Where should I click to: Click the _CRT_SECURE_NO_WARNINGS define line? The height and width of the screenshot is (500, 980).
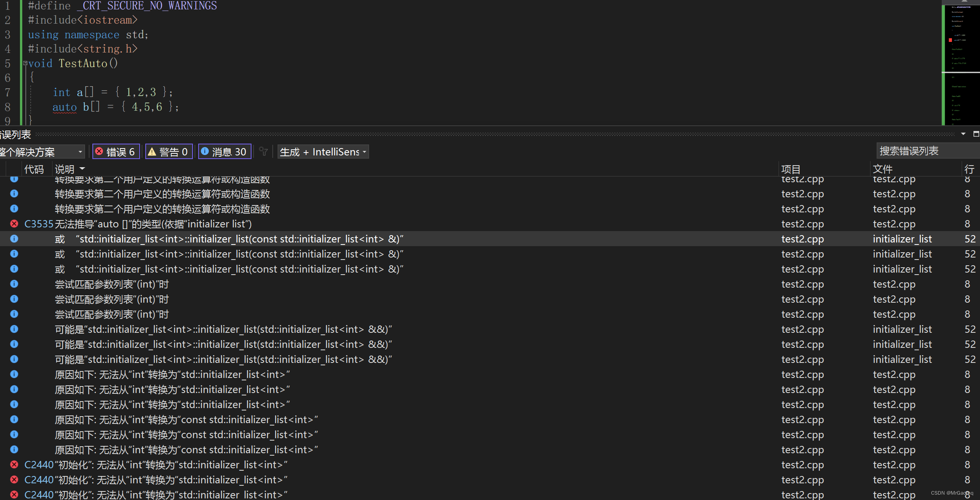coord(122,6)
